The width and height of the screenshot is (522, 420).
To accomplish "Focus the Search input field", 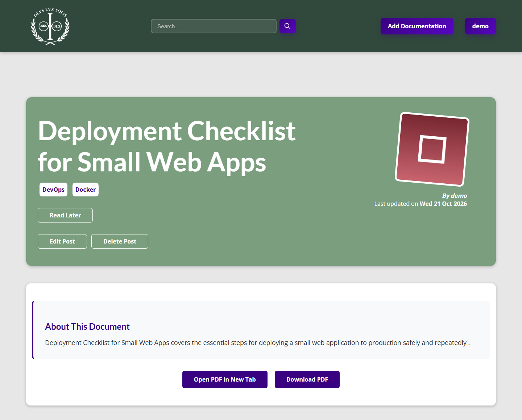I will tap(214, 26).
